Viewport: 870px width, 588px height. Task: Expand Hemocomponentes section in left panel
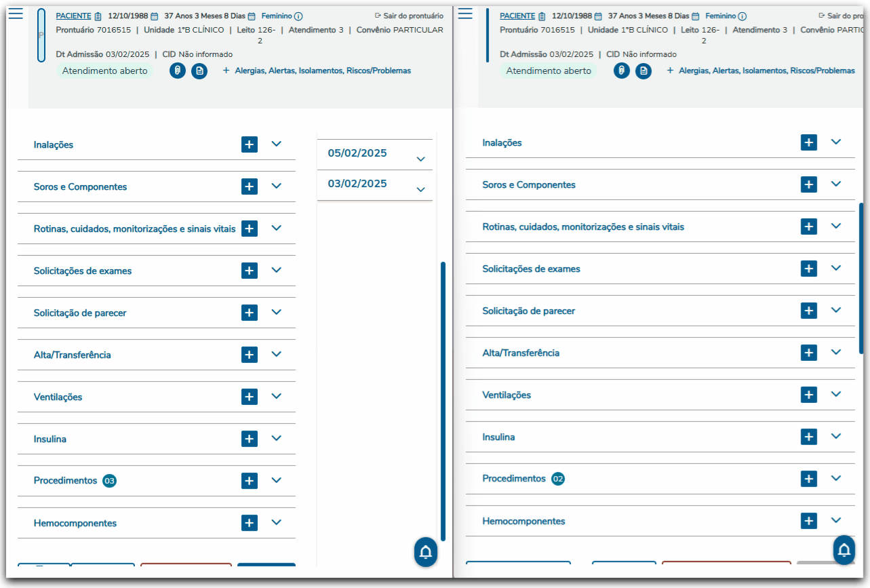tap(276, 522)
